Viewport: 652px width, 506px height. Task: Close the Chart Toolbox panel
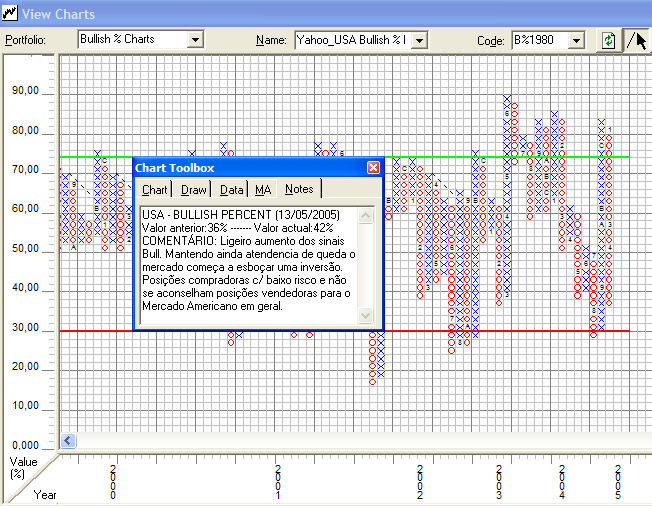[373, 168]
